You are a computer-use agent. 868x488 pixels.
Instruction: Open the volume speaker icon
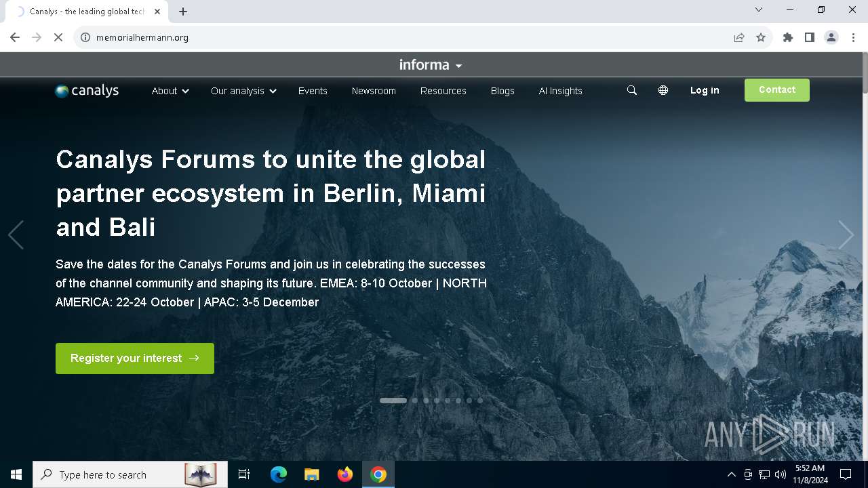pyautogui.click(x=781, y=474)
